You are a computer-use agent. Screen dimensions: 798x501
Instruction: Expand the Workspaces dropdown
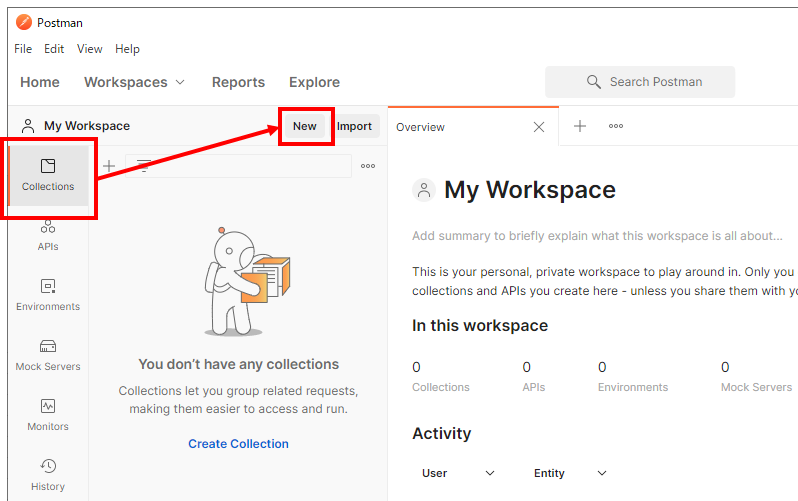tap(135, 82)
